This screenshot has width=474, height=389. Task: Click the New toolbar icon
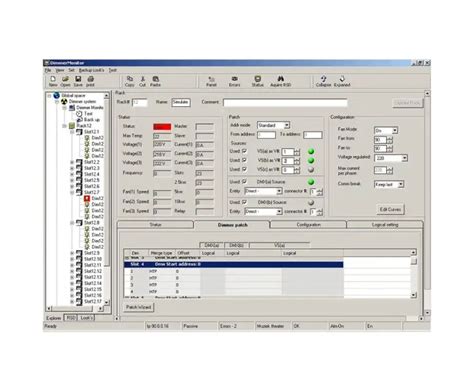tap(53, 79)
